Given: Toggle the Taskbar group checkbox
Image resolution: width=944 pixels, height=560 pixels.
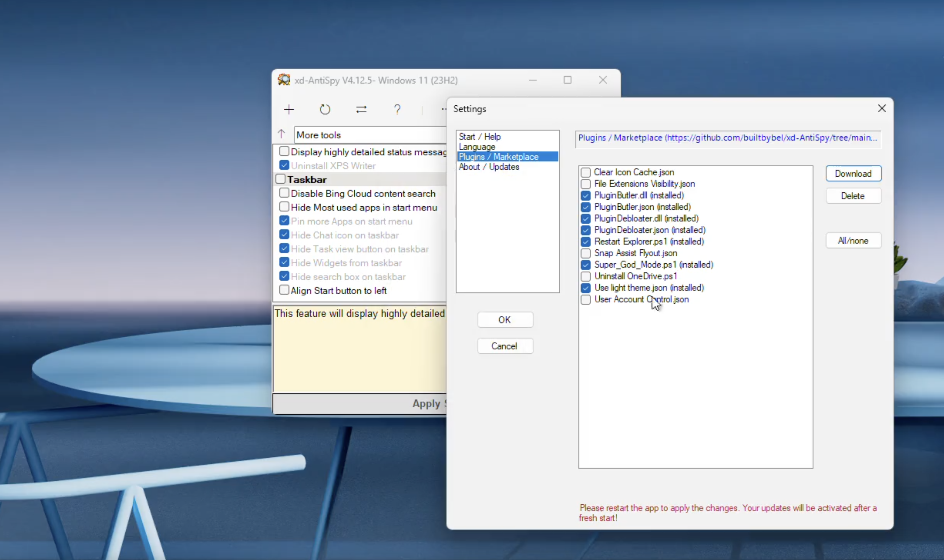Looking at the screenshot, I should tap(280, 179).
